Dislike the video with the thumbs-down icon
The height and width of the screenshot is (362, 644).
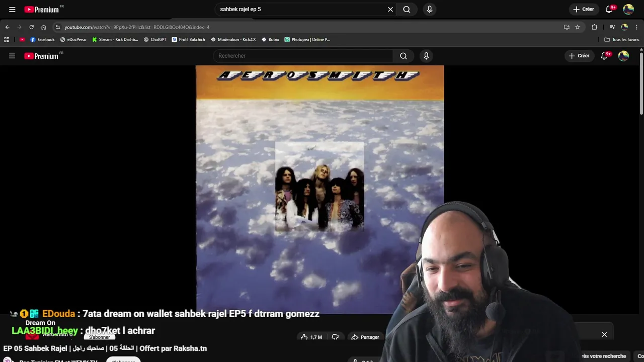tap(335, 337)
